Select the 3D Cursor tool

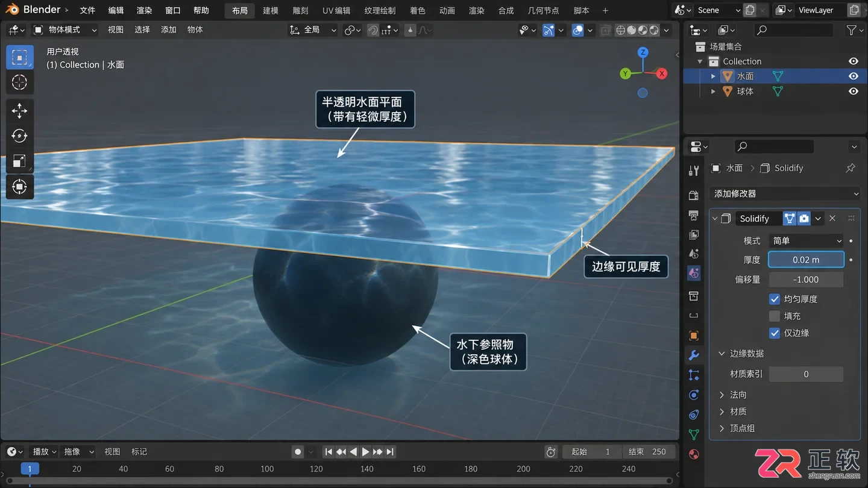click(20, 83)
